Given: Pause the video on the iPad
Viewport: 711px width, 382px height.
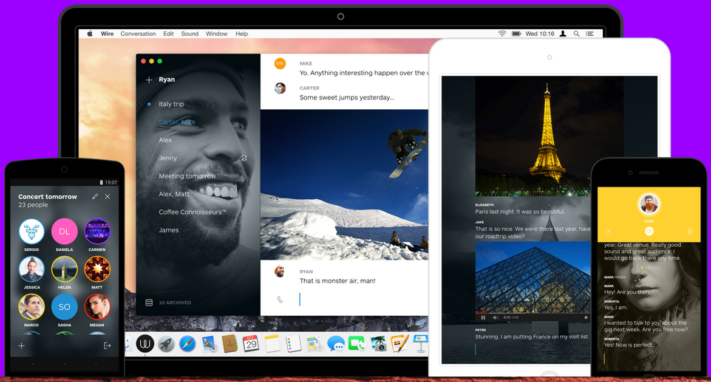Looking at the screenshot, I should click(x=483, y=318).
